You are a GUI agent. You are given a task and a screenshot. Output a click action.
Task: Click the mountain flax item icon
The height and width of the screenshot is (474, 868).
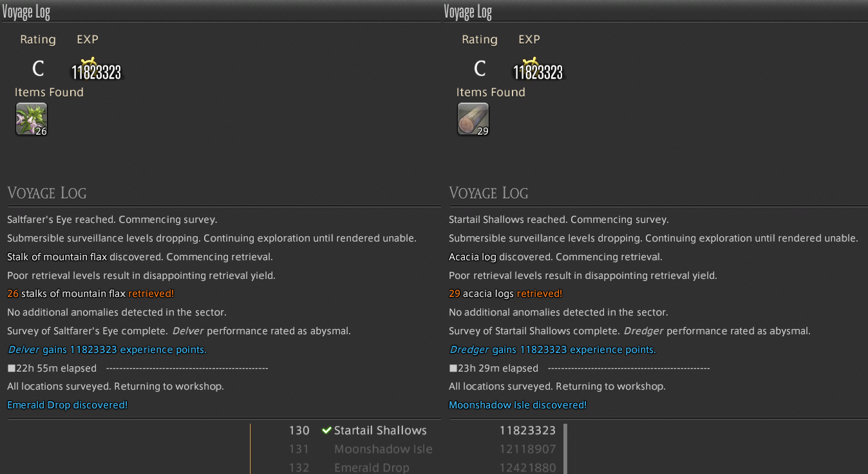[x=32, y=119]
